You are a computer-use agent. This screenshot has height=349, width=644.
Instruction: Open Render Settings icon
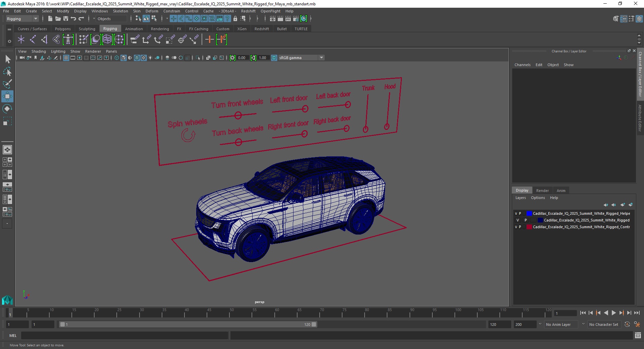pyautogui.click(x=296, y=19)
